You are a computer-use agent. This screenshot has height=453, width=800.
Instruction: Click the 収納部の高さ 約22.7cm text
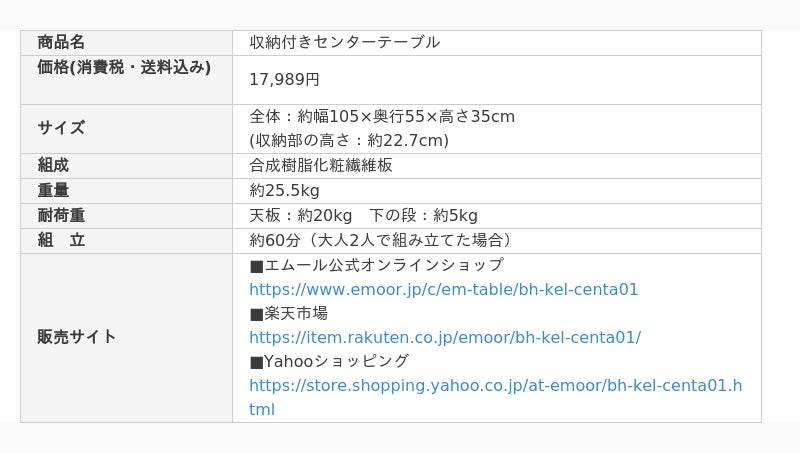(x=349, y=141)
